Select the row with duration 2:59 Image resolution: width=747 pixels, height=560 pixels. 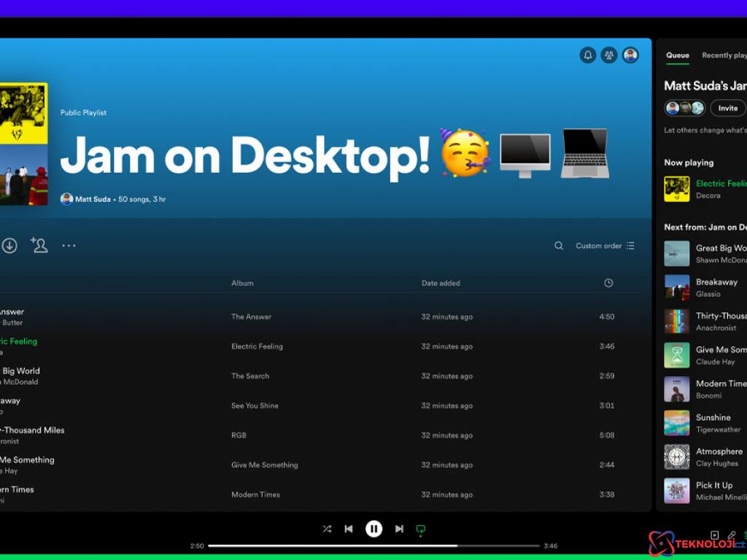click(x=320, y=376)
